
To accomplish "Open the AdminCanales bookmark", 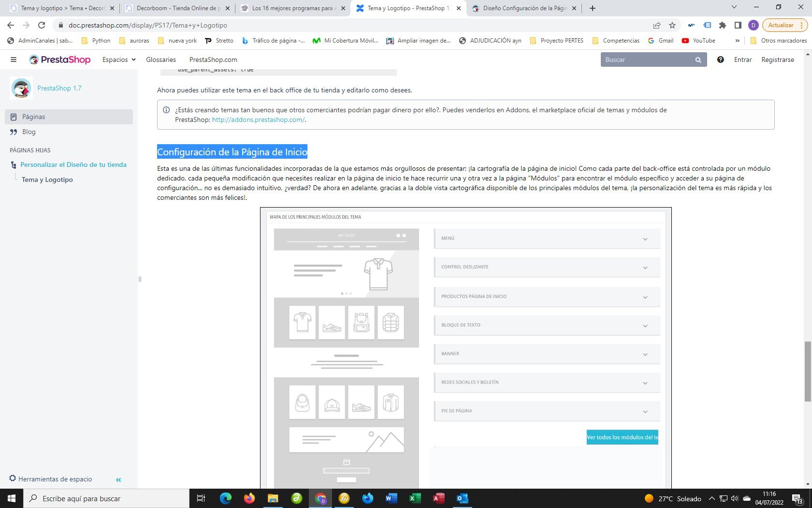I will pos(40,41).
